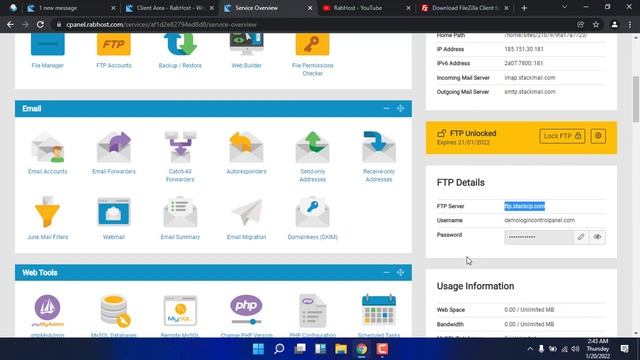Open Email Accounts
Screen dimensions: 640x360
pyautogui.click(x=47, y=153)
